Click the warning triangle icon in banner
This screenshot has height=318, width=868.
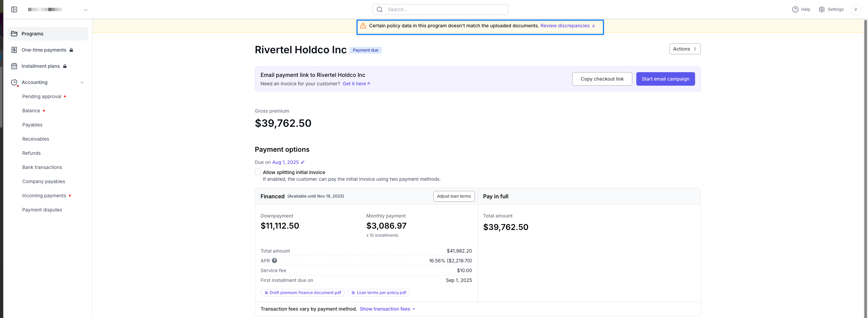click(363, 26)
